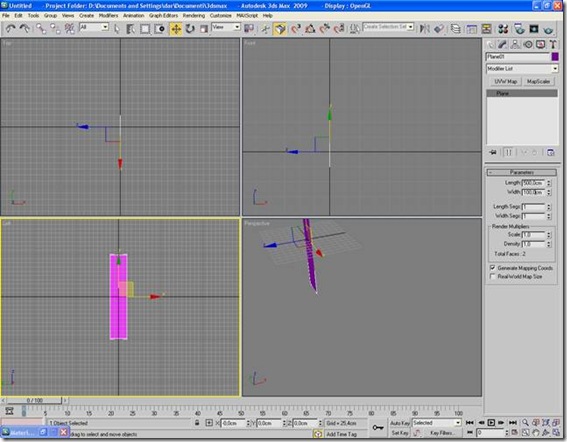This screenshot has height=442, width=567.
Task: Open the selection filter All dropdown
Action: click(x=94, y=27)
